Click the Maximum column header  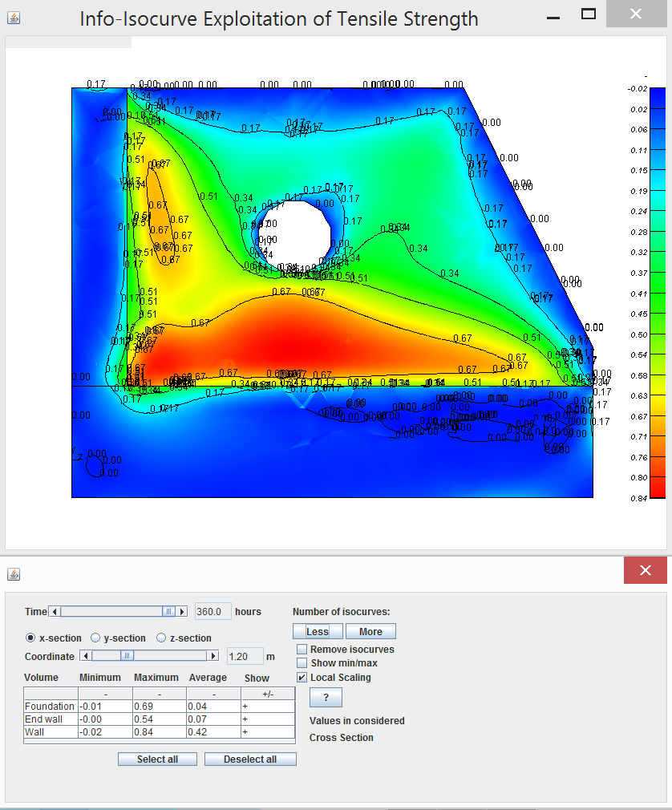[x=156, y=677]
